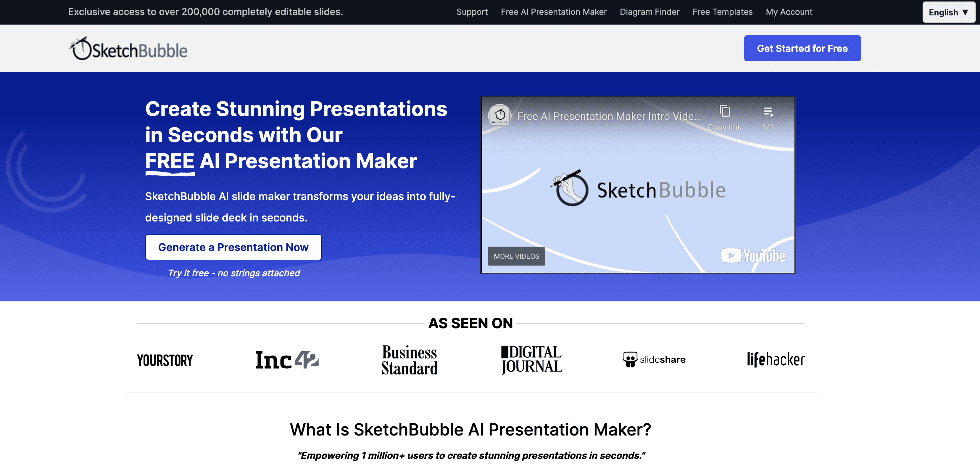Click Generate a Presentation Now
Viewport: 980px width, 466px height.
pos(233,247)
